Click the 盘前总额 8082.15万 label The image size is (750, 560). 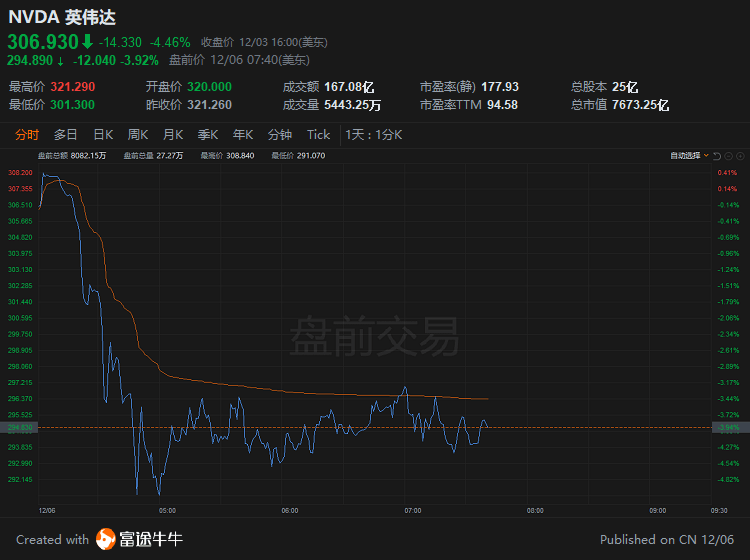point(72,155)
